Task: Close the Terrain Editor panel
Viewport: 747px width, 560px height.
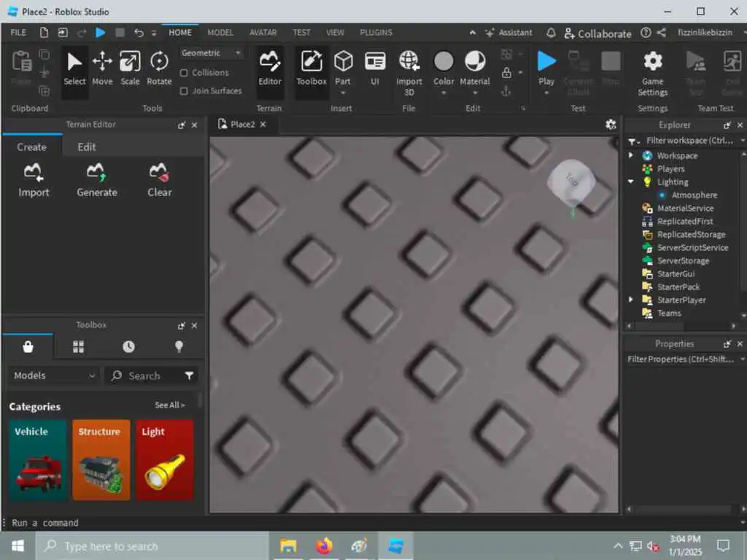Action: point(194,125)
